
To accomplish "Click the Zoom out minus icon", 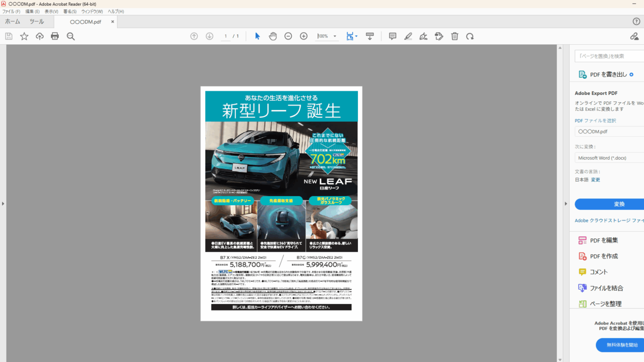I will coord(288,36).
